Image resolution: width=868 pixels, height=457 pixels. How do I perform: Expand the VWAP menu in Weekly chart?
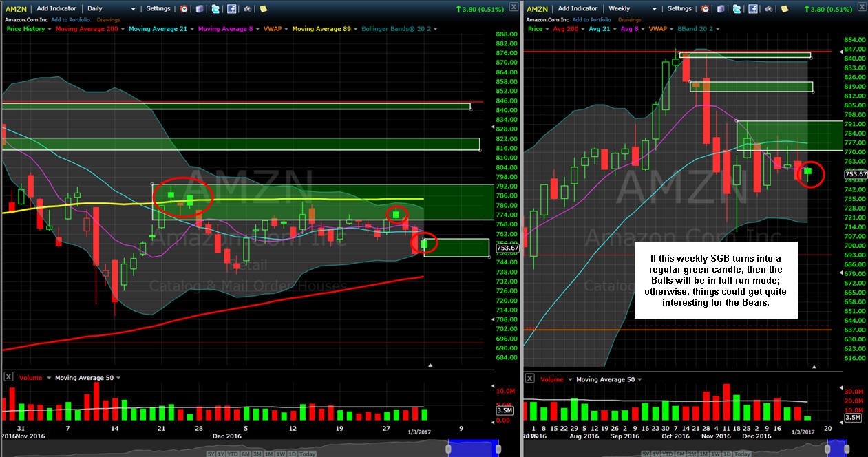(670, 29)
